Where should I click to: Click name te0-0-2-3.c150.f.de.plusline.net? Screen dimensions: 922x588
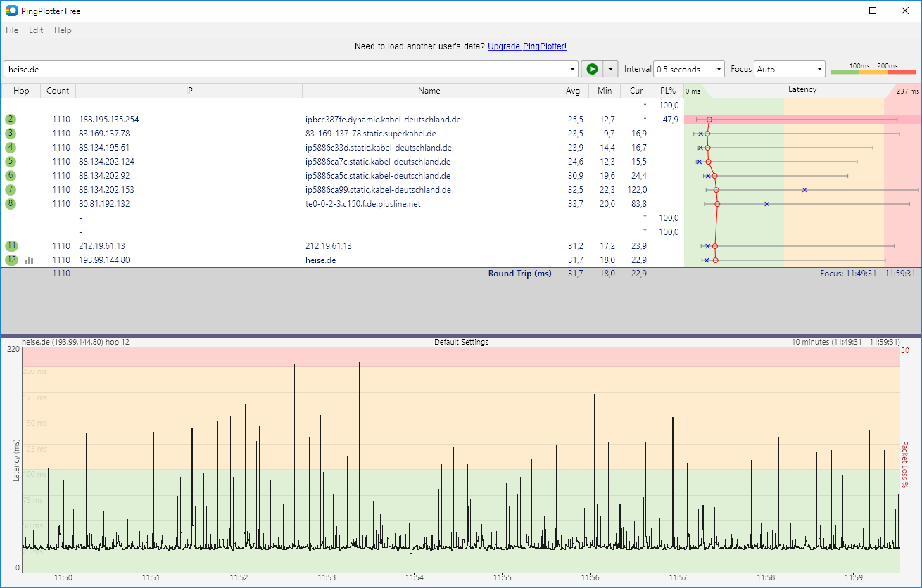click(x=362, y=204)
